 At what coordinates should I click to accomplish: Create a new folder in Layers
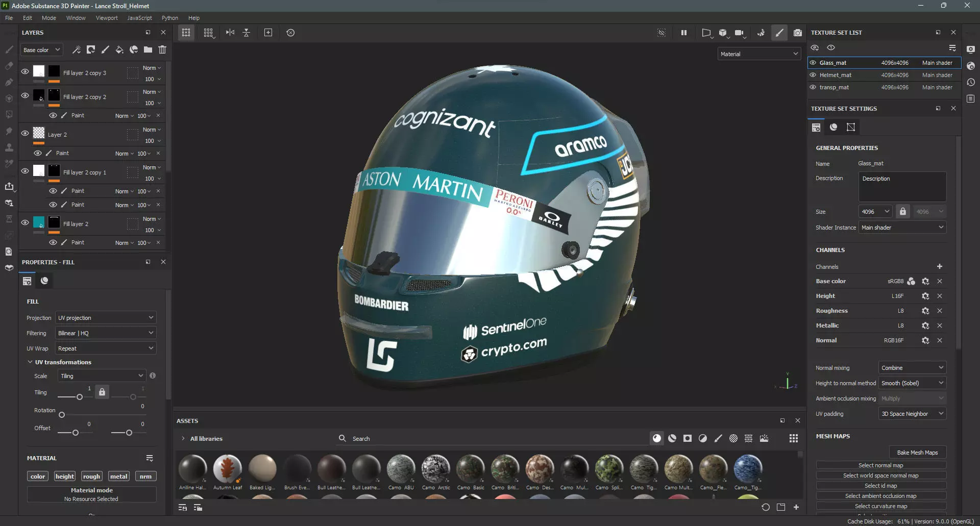[x=148, y=49]
